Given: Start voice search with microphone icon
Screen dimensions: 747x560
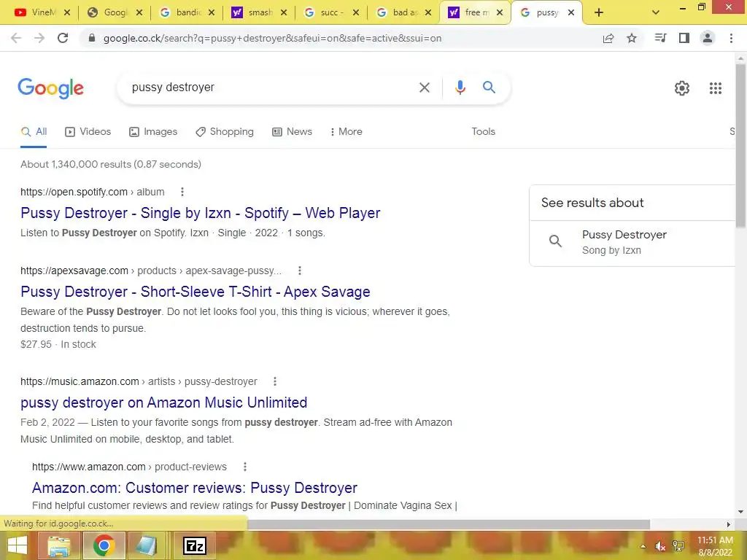Looking at the screenshot, I should (460, 87).
